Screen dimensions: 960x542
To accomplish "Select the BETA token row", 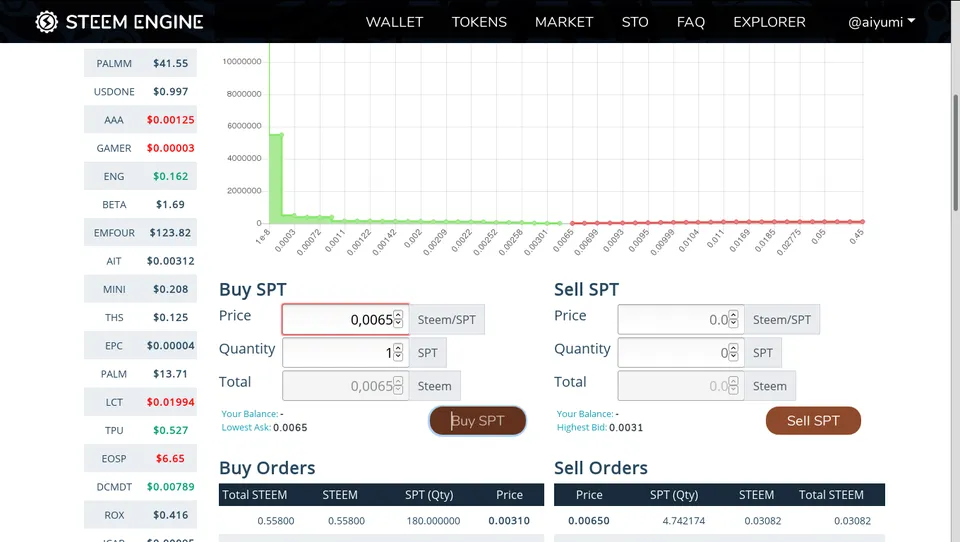I will [x=140, y=204].
